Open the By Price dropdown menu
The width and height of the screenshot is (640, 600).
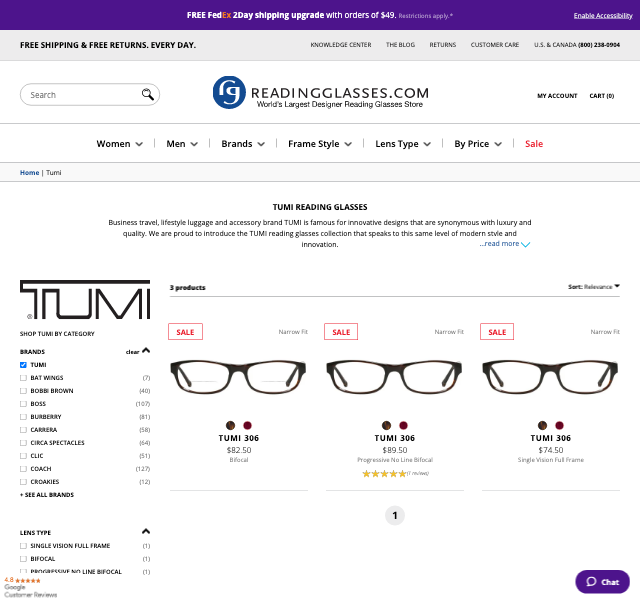pos(478,144)
